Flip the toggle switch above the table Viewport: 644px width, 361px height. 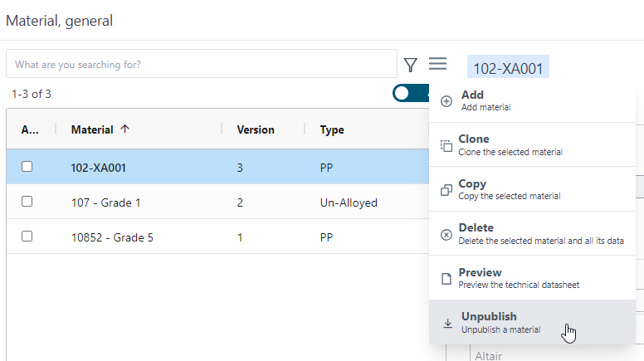click(x=411, y=93)
